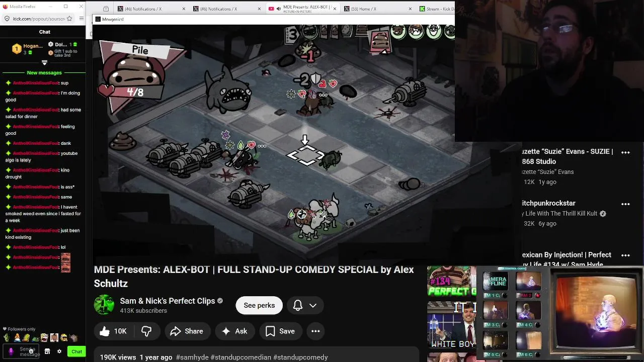Open the #134 Perfect thumbnail

coord(451,282)
